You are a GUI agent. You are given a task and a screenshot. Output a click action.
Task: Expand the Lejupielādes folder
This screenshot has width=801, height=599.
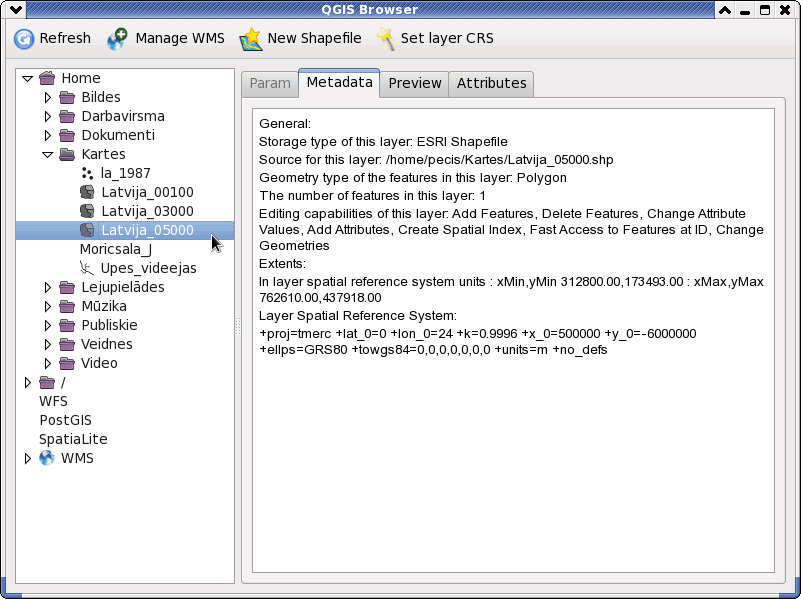[x=48, y=287]
